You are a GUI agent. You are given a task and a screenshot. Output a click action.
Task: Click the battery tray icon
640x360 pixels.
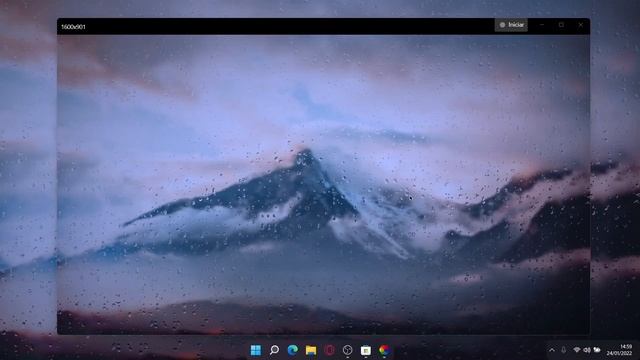(597, 350)
